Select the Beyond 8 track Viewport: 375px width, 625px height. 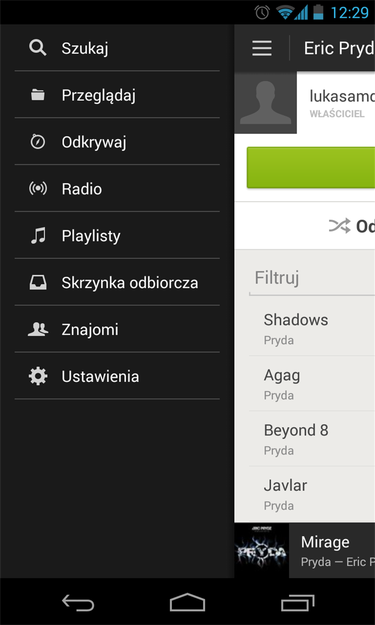(x=312, y=438)
